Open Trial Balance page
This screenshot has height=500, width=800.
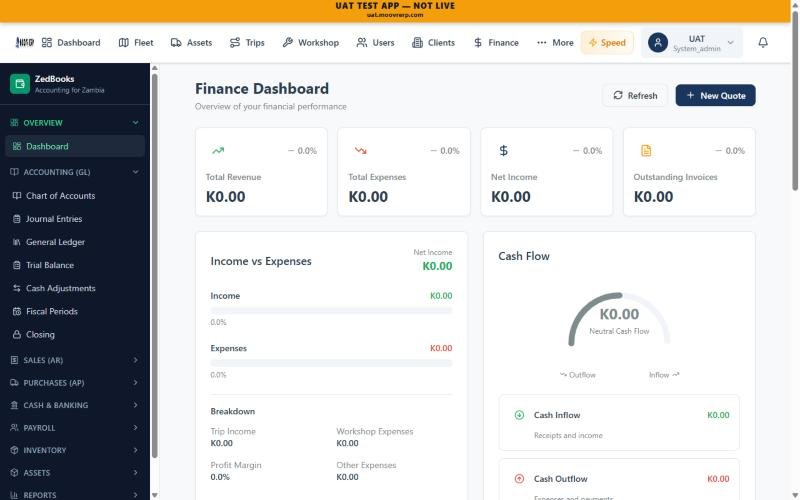[74, 265]
